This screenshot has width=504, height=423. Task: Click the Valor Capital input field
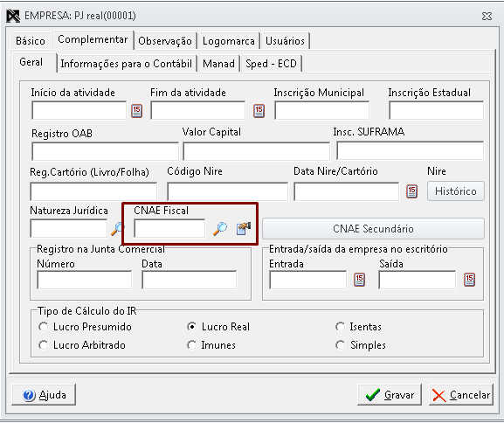point(256,151)
